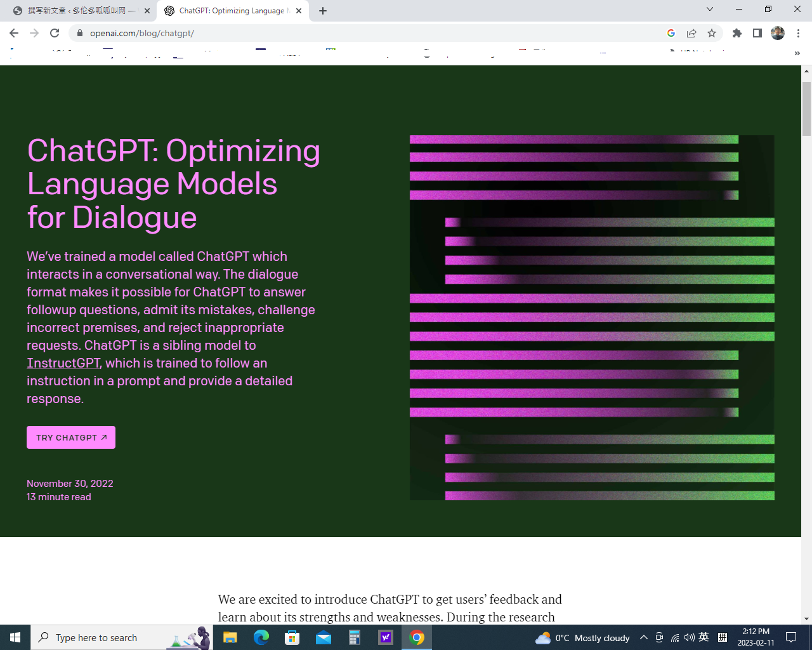Reload the ChatGPT blog page
Viewport: 812px width, 650px height.
[55, 33]
